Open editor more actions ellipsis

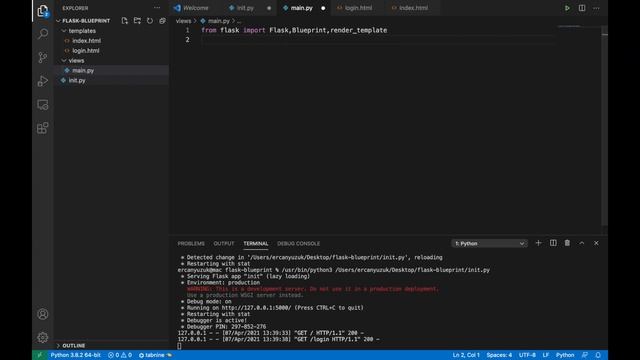point(596,8)
